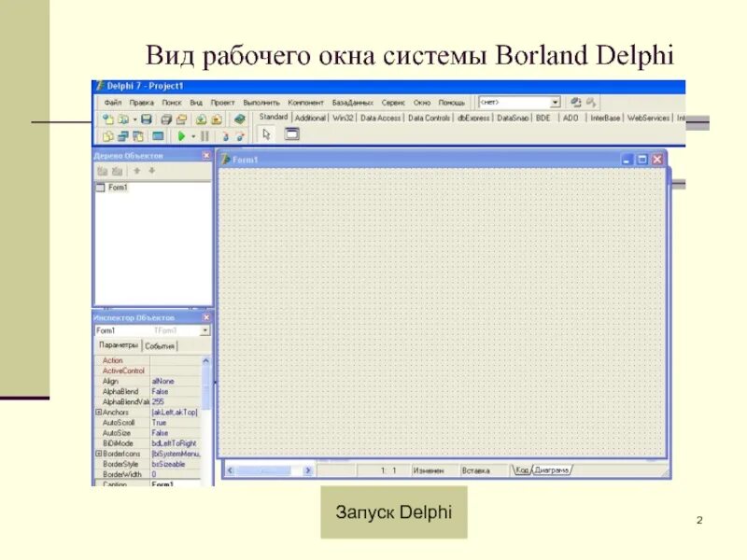Switch to the Additional palette tab
The width and height of the screenshot is (747, 560).
[x=310, y=118]
